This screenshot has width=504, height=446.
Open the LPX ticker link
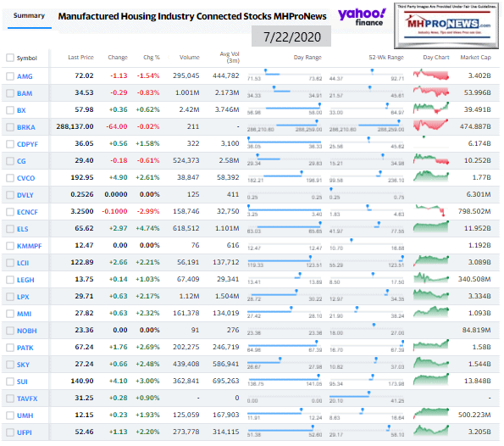click(23, 297)
